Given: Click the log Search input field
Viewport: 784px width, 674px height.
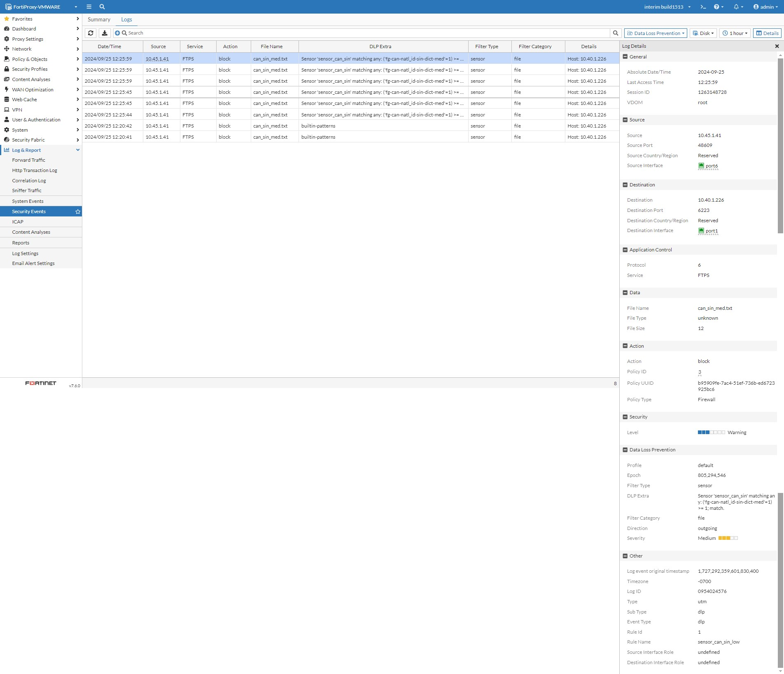Looking at the screenshot, I should [366, 33].
